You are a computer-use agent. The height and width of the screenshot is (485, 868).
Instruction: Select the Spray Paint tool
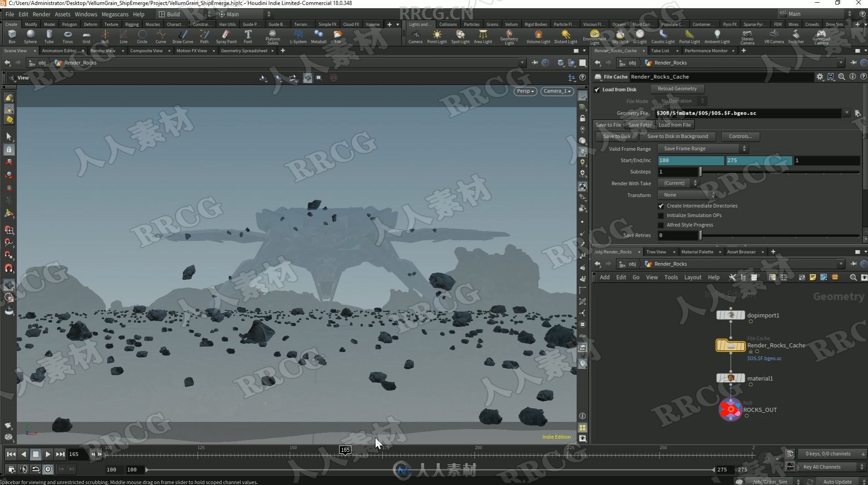click(x=226, y=36)
